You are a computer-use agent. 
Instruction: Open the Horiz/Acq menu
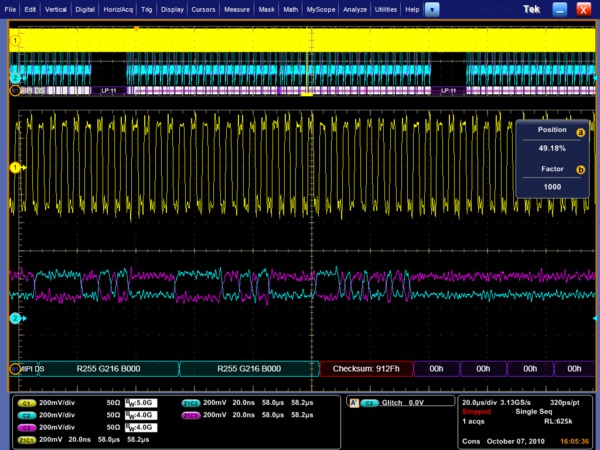point(118,10)
